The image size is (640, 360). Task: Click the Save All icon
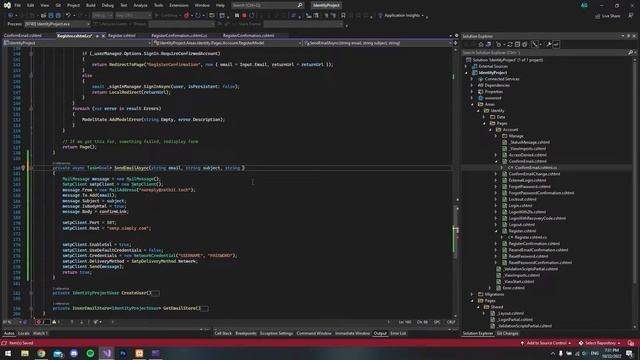click(58, 16)
